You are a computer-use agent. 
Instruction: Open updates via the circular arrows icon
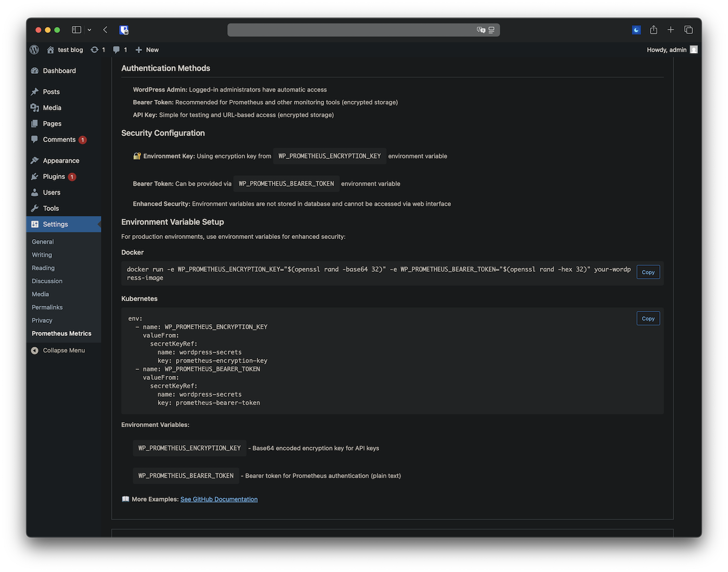(95, 49)
